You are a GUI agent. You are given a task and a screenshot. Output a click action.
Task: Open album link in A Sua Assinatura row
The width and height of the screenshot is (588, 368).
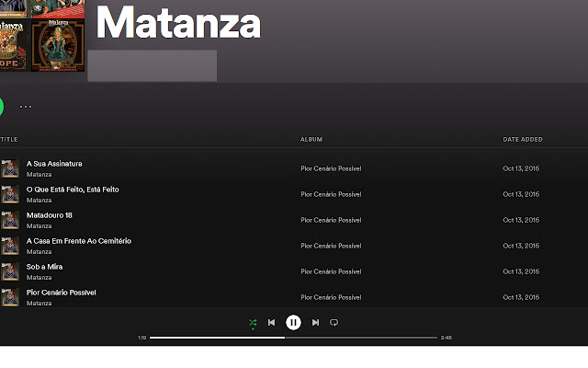(x=331, y=168)
